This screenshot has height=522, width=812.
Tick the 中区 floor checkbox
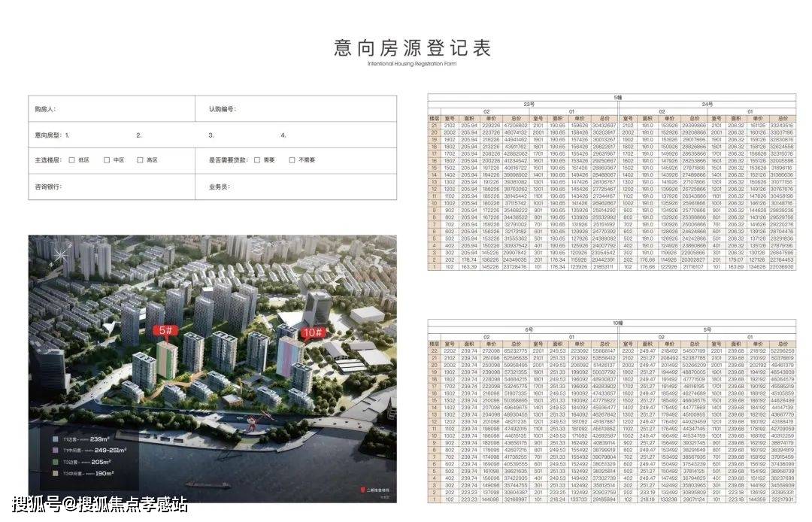point(107,160)
